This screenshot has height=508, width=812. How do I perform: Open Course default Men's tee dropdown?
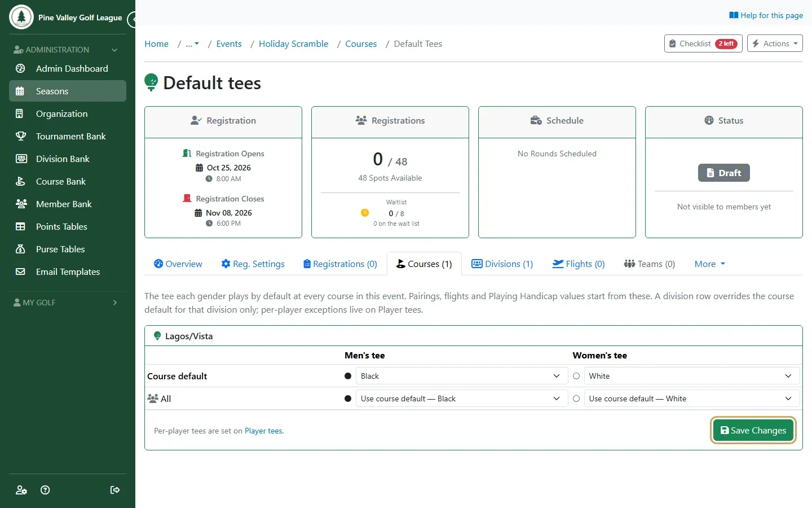click(x=461, y=376)
